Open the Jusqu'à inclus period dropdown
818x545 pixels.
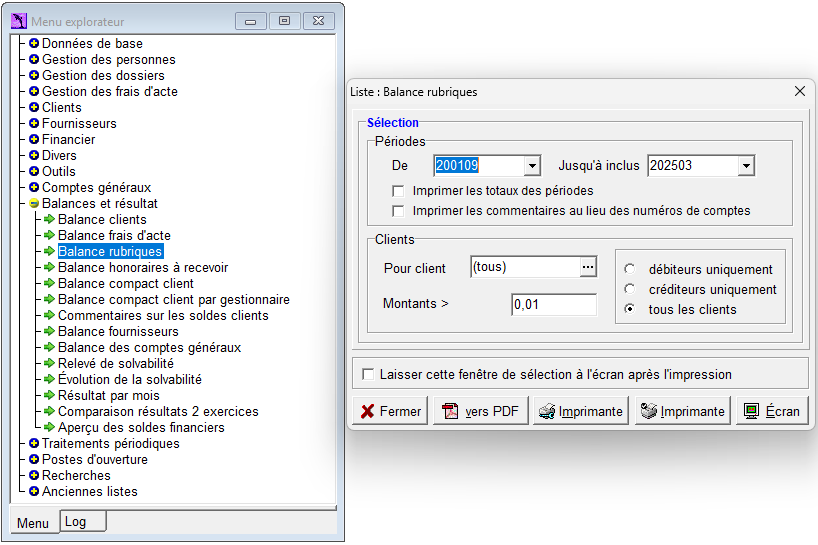click(747, 166)
